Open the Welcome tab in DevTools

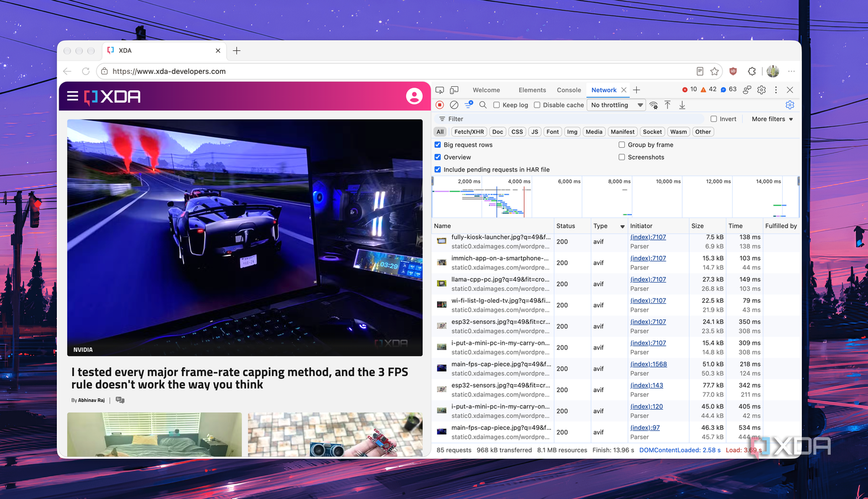click(486, 90)
